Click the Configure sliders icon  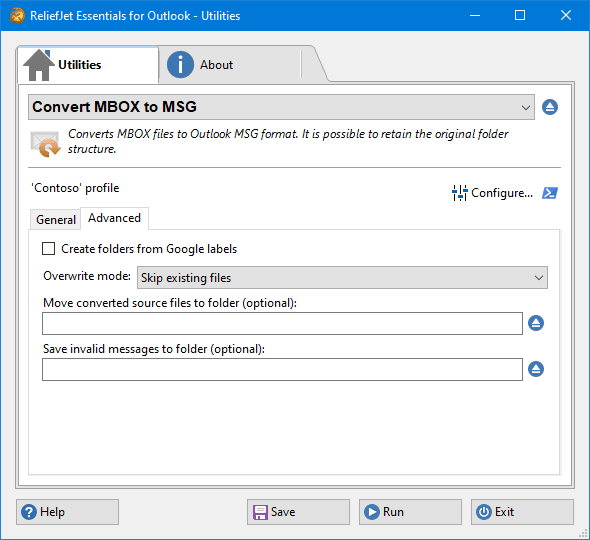459,193
